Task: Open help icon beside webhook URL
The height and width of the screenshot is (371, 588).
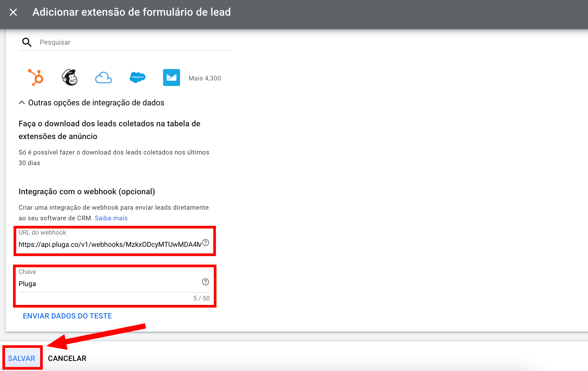Action: click(x=206, y=243)
